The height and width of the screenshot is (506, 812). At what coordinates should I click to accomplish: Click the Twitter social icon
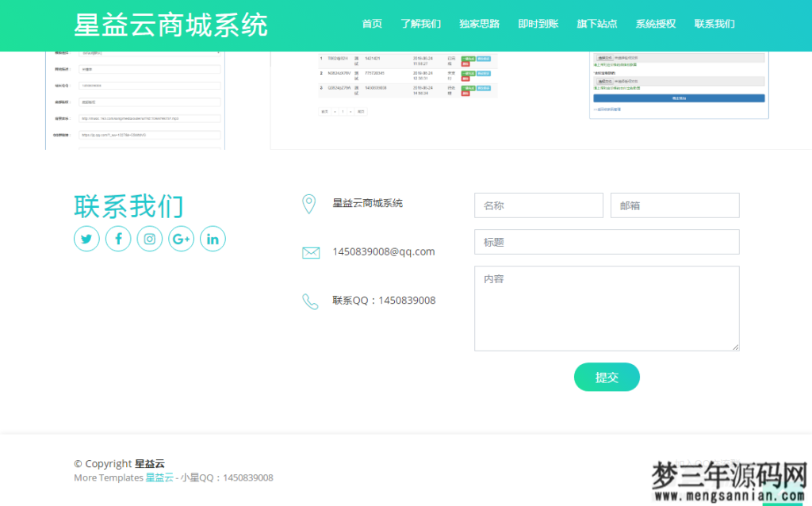pyautogui.click(x=86, y=238)
